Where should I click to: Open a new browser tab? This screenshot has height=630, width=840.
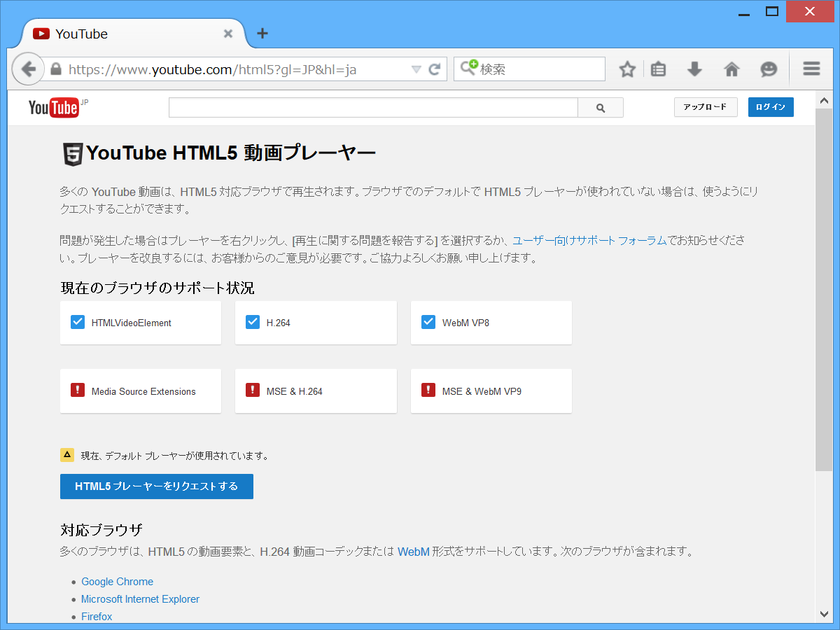(x=262, y=33)
